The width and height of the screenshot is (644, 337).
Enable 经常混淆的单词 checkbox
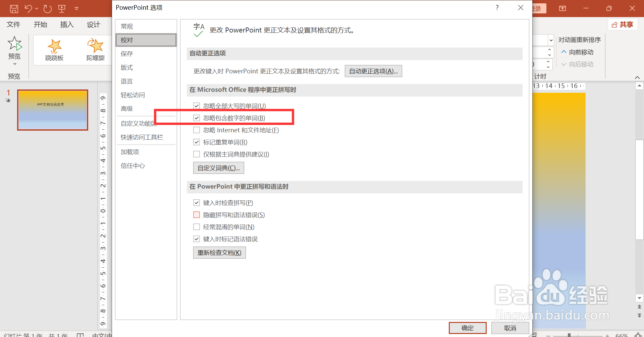(197, 227)
